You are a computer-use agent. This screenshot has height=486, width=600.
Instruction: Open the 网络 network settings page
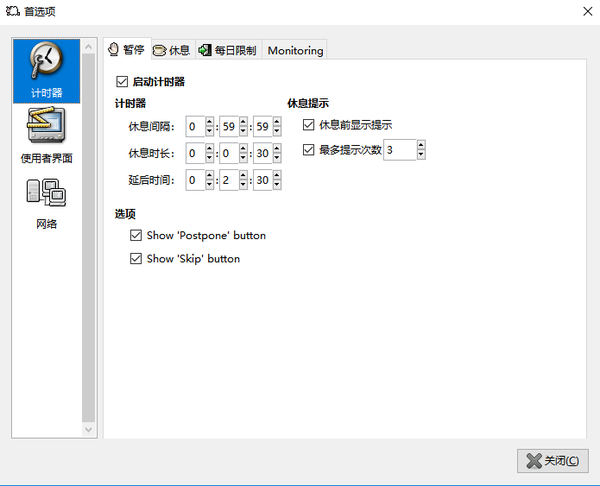46,203
